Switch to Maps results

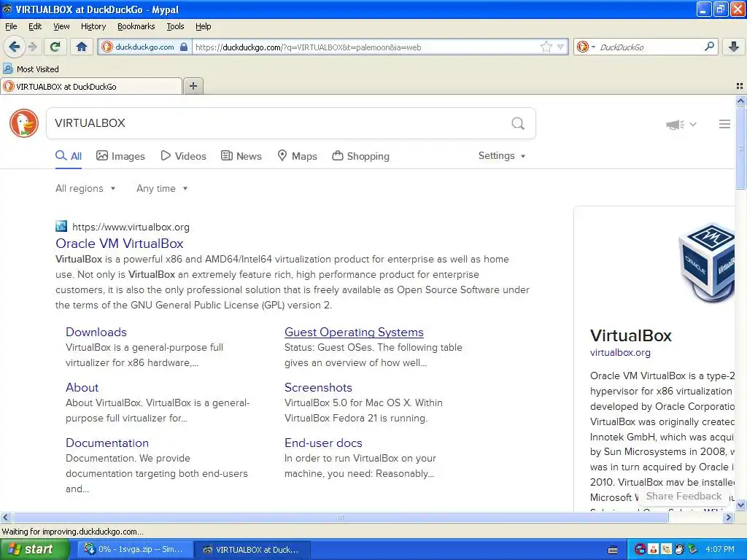click(x=298, y=156)
